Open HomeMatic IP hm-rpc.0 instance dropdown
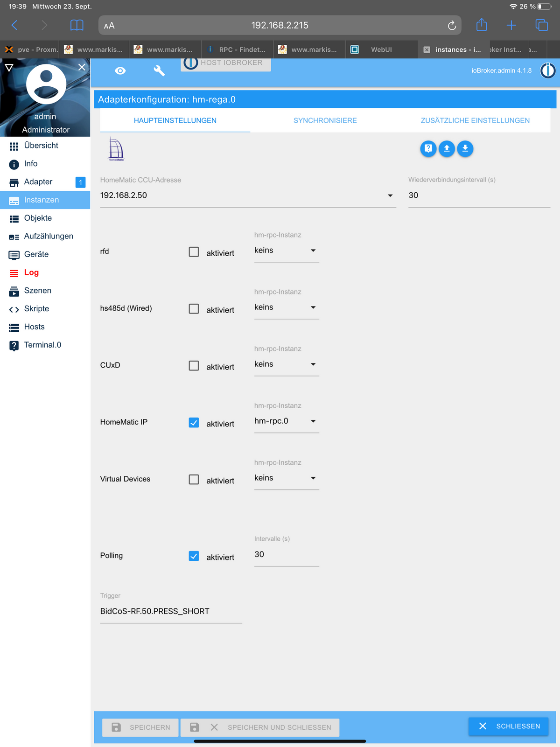Viewport: 560px width, 747px height. coord(287,421)
